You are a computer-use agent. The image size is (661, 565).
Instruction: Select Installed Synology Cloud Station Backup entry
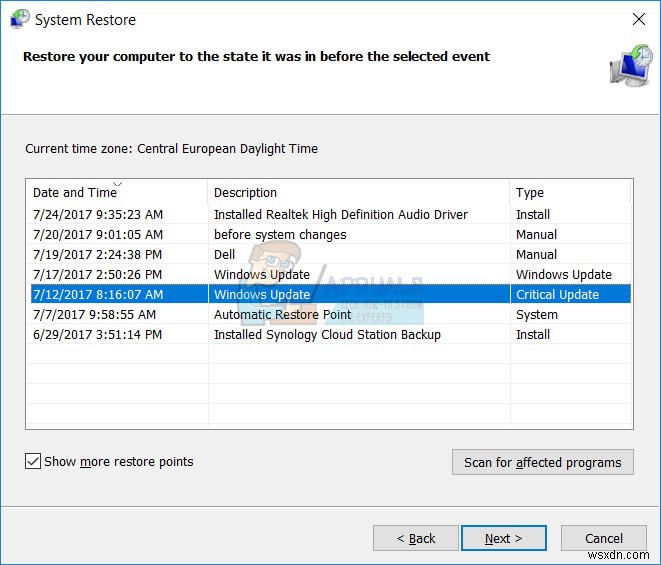point(327,334)
